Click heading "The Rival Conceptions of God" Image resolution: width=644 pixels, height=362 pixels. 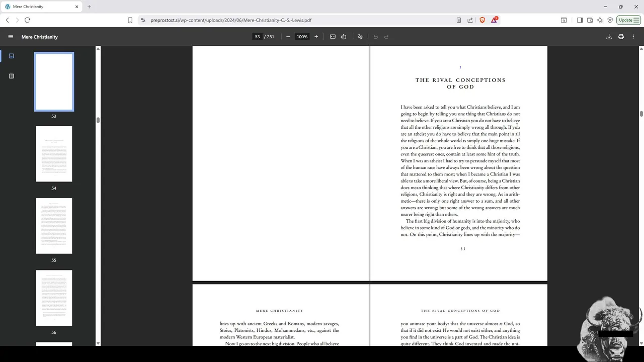pyautogui.click(x=460, y=83)
